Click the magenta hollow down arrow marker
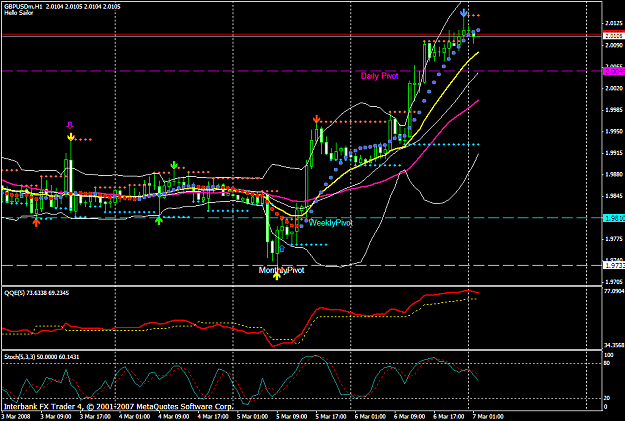 pyautogui.click(x=70, y=126)
